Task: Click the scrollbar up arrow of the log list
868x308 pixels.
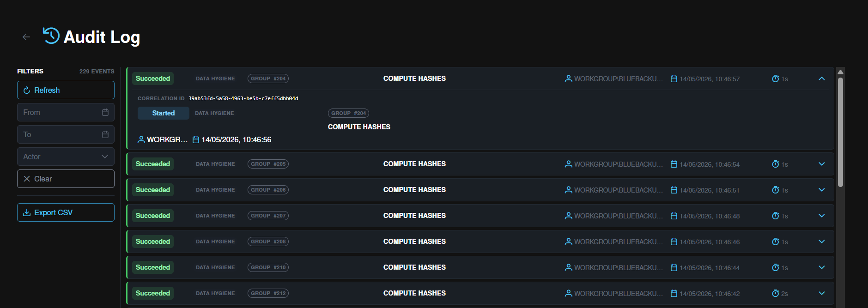Action: click(841, 72)
